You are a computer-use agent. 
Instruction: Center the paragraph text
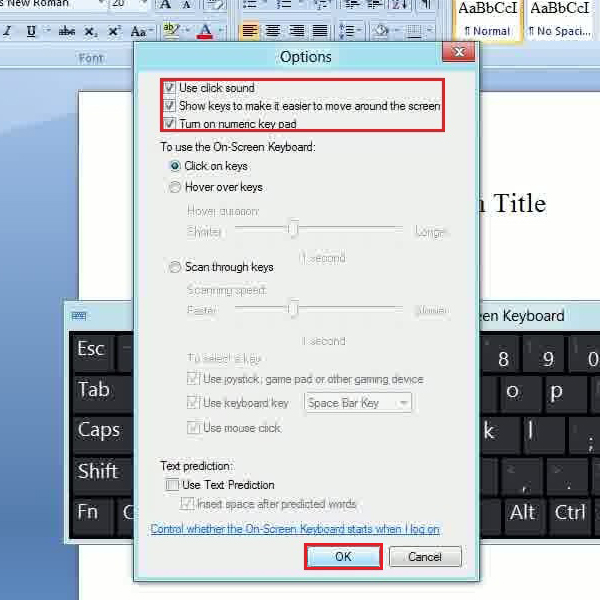click(x=273, y=31)
